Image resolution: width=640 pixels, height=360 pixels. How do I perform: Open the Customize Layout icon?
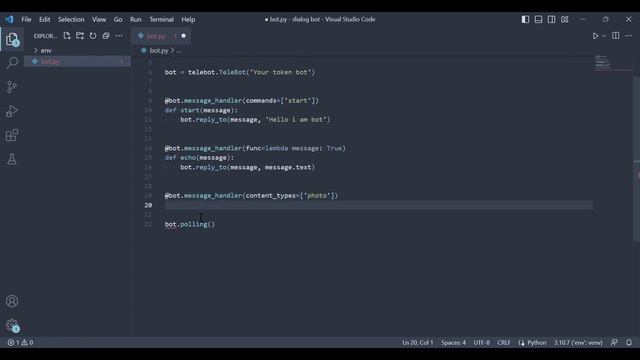click(x=564, y=19)
